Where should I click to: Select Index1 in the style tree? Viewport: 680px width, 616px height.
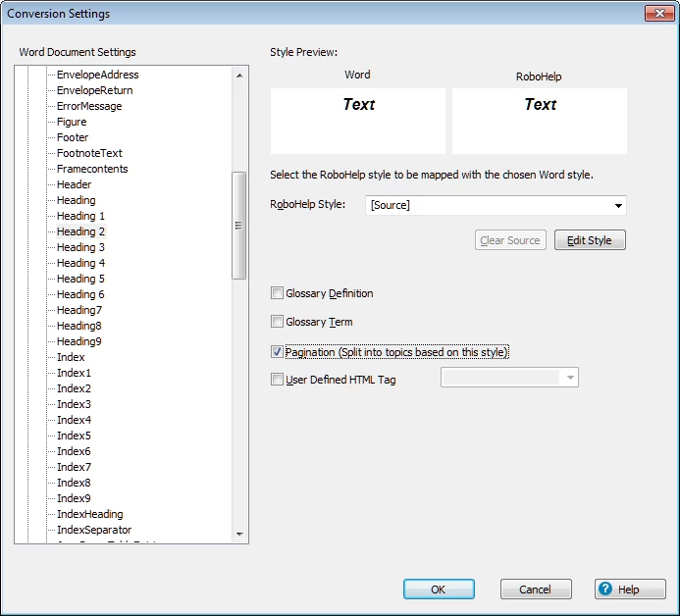click(x=74, y=373)
